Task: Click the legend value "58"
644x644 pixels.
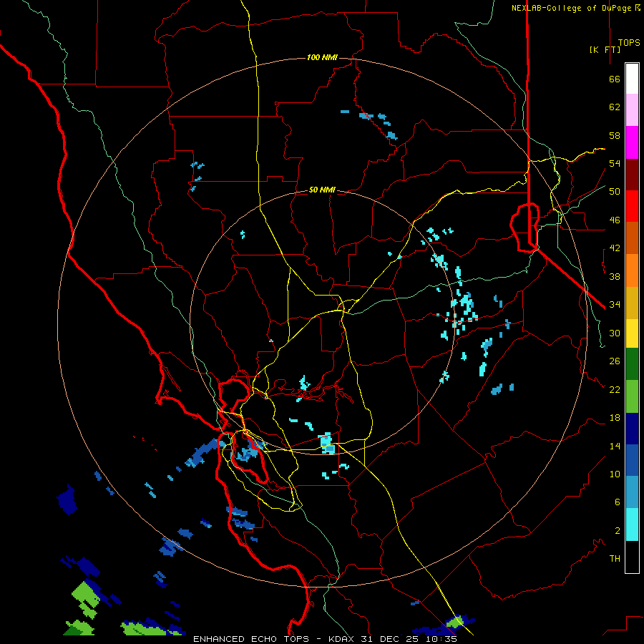Action: [615, 135]
